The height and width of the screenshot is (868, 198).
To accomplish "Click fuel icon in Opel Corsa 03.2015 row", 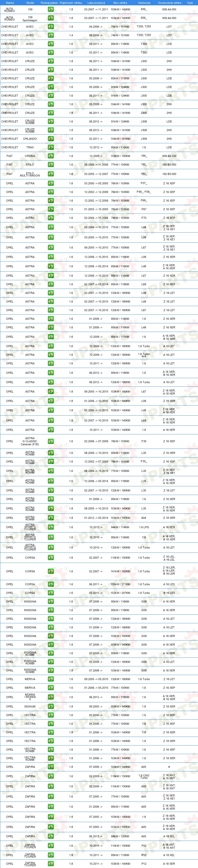I will [50, 593].
